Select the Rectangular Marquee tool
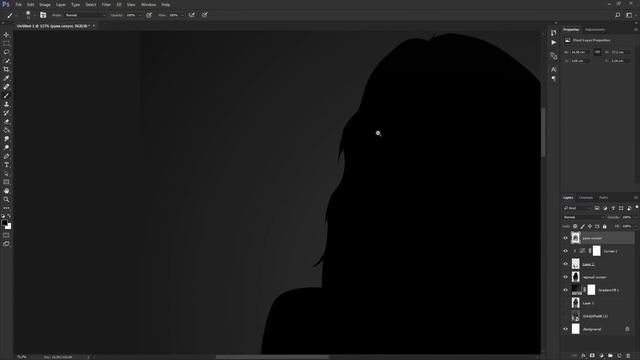The width and height of the screenshot is (640, 360). pyautogui.click(x=6, y=43)
